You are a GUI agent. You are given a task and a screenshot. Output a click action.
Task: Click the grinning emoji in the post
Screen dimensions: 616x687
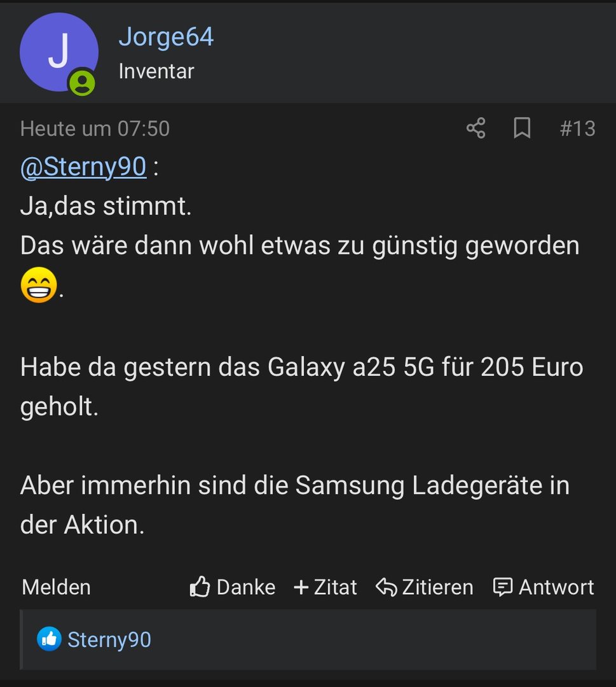39,285
